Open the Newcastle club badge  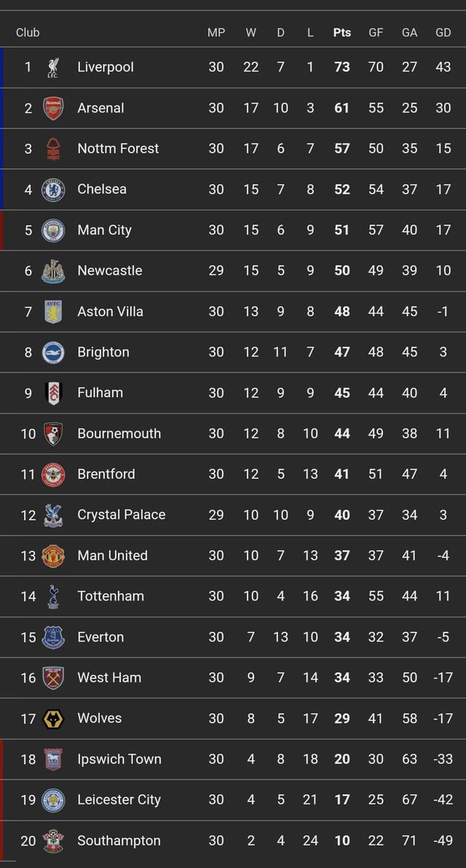[x=52, y=270]
